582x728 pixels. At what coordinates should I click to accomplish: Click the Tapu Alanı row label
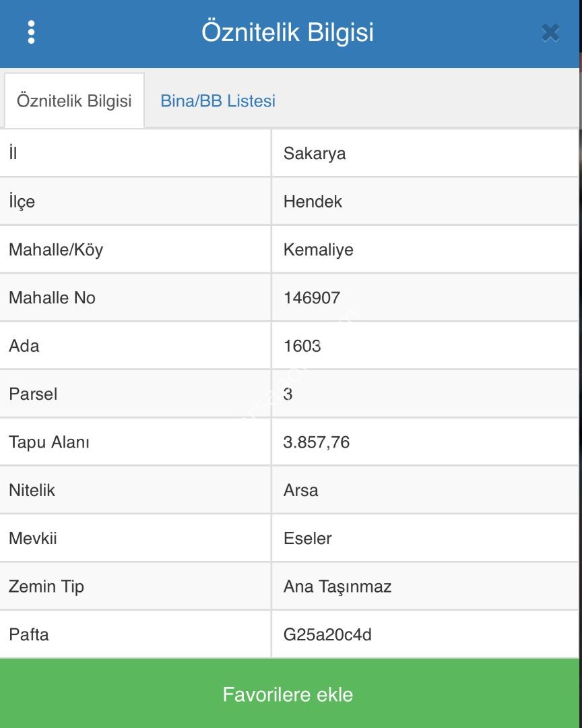click(x=49, y=442)
